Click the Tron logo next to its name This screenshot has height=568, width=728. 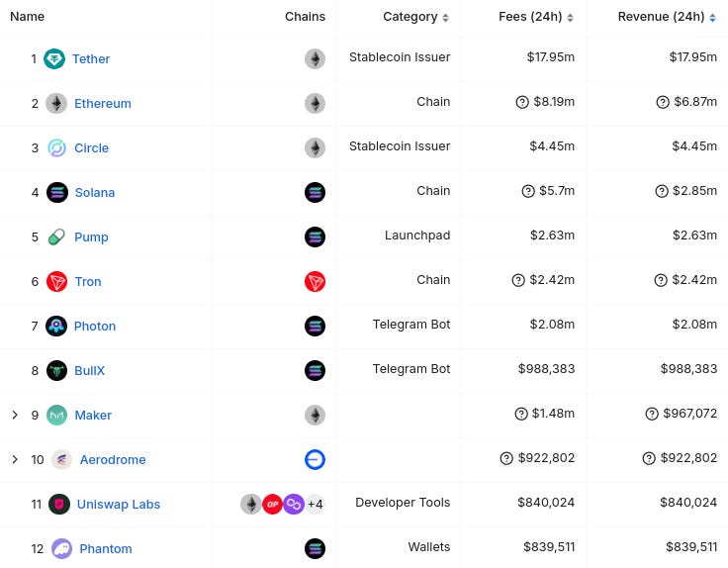(x=57, y=281)
